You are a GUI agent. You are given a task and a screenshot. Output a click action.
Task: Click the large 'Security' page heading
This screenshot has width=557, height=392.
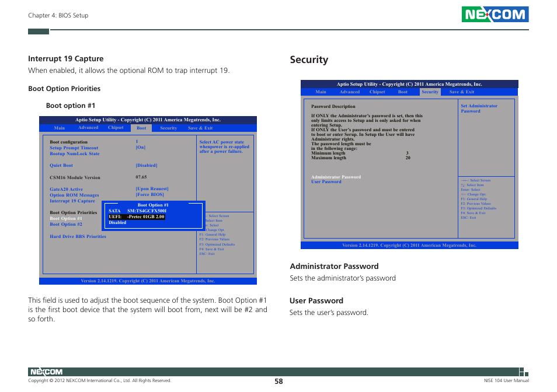(x=309, y=60)
